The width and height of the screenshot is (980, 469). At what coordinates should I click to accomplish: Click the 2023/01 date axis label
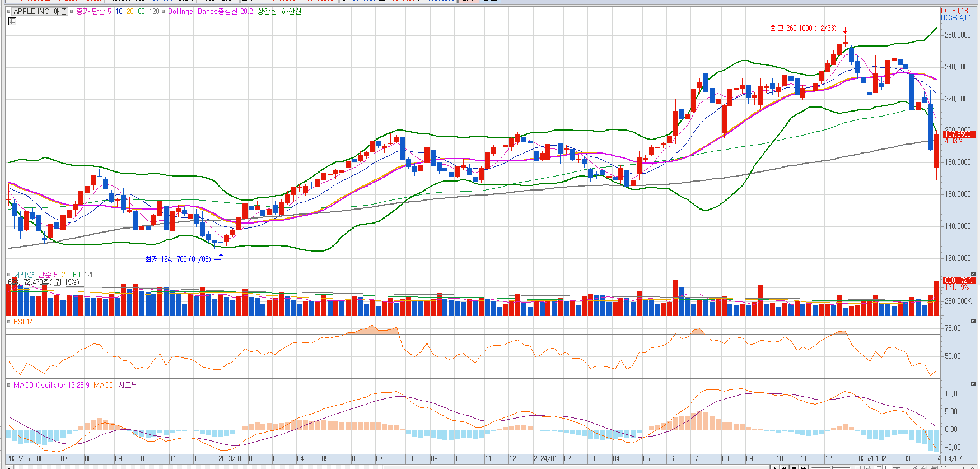230,458
